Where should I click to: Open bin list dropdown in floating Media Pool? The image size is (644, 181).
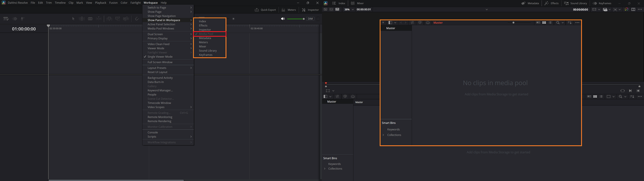click(395, 23)
